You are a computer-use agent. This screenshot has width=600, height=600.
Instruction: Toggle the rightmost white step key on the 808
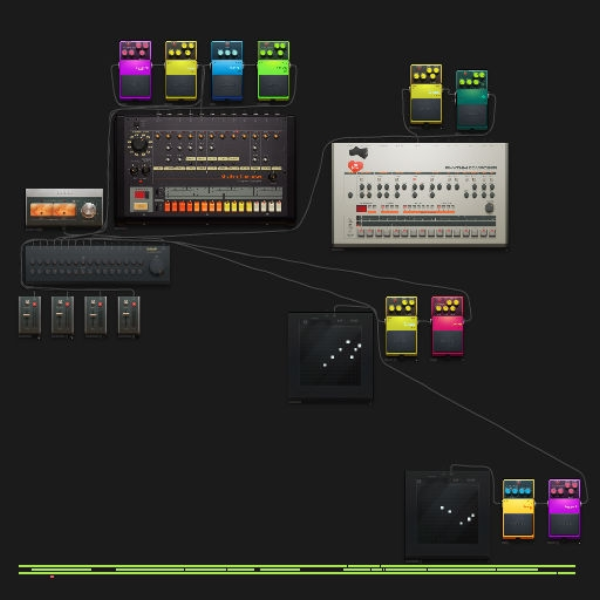click(279, 207)
